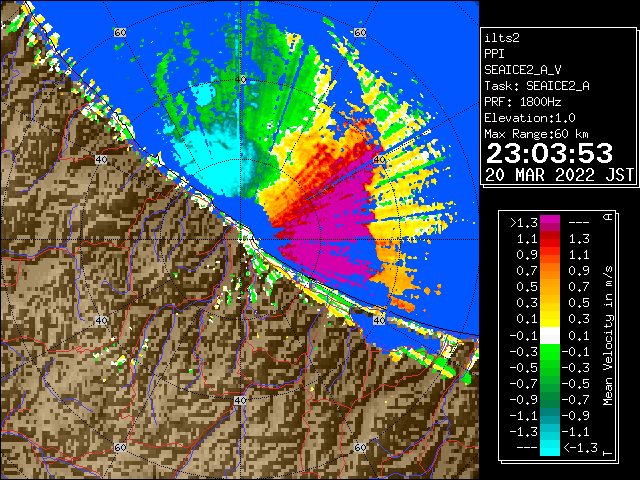Click the 'PPI' scan type text
The image size is (640, 480).
click(x=494, y=54)
